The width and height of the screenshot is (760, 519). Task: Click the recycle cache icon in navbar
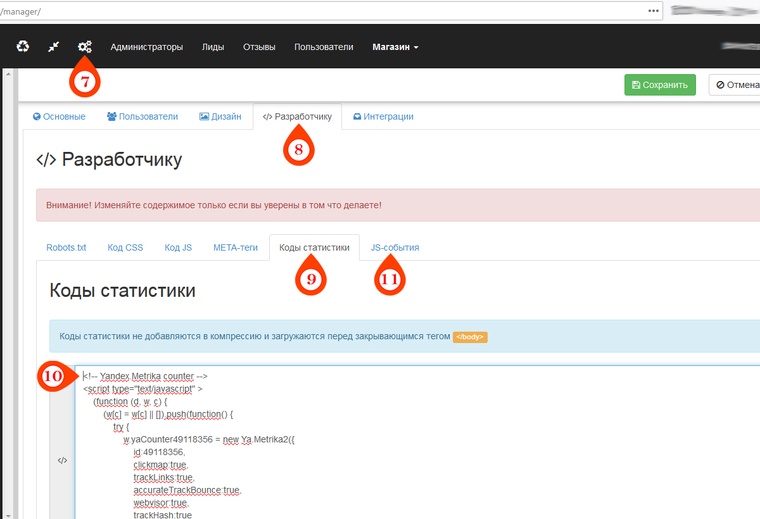pos(23,47)
